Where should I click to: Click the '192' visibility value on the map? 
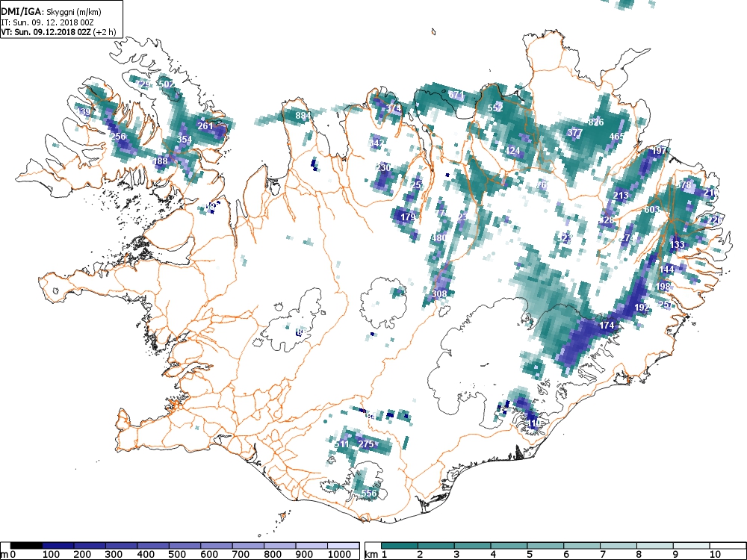(642, 308)
